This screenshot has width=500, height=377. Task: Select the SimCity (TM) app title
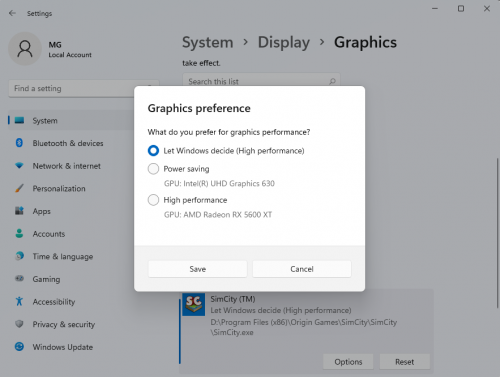click(233, 299)
